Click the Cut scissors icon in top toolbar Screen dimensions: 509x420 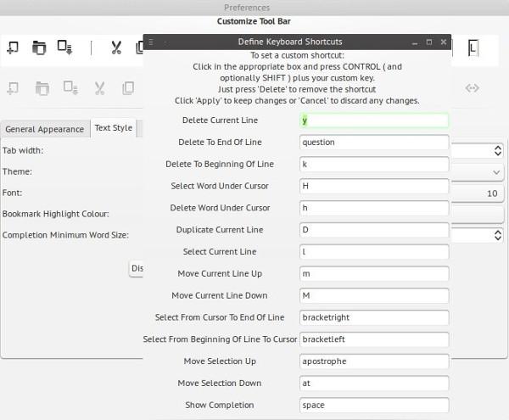coord(116,48)
